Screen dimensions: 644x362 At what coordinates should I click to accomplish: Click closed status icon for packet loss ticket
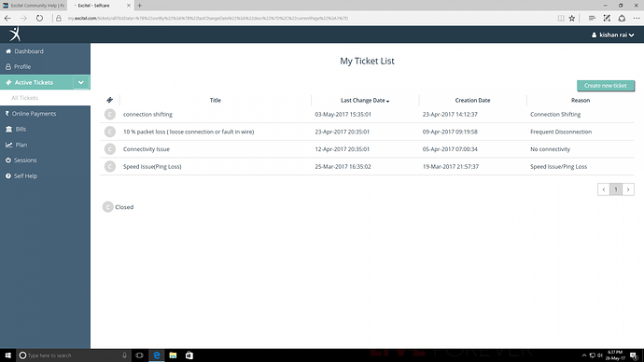point(109,132)
